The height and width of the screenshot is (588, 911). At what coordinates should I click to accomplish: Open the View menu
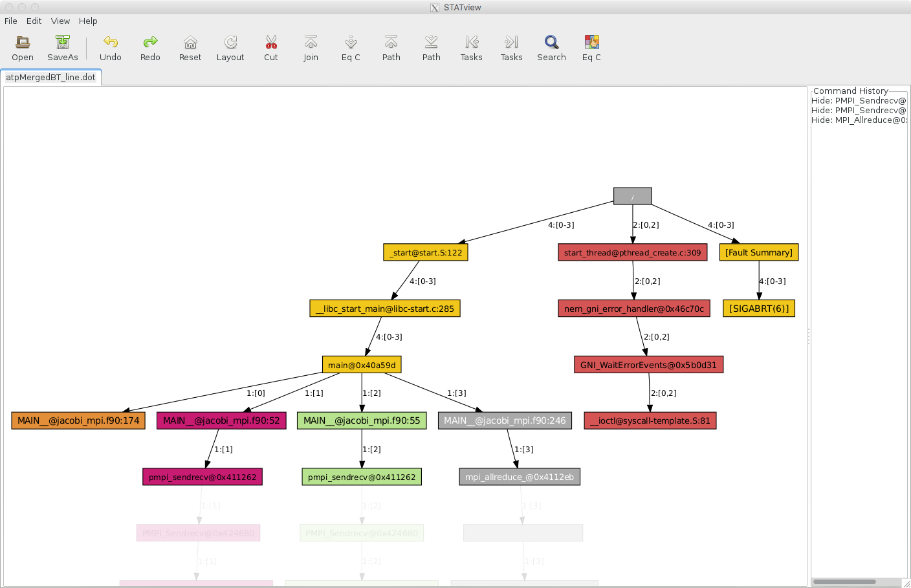tap(60, 21)
